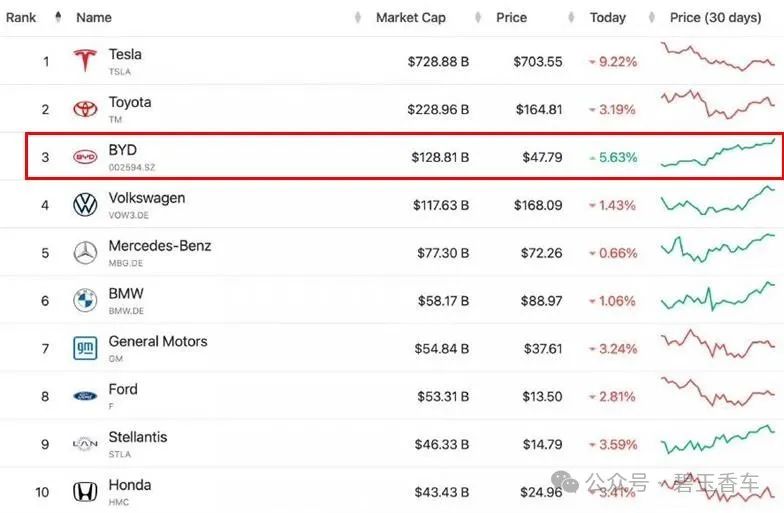Screen dimensions: 784x513
Task: Click the General Motors logo icon
Action: pos(85,348)
